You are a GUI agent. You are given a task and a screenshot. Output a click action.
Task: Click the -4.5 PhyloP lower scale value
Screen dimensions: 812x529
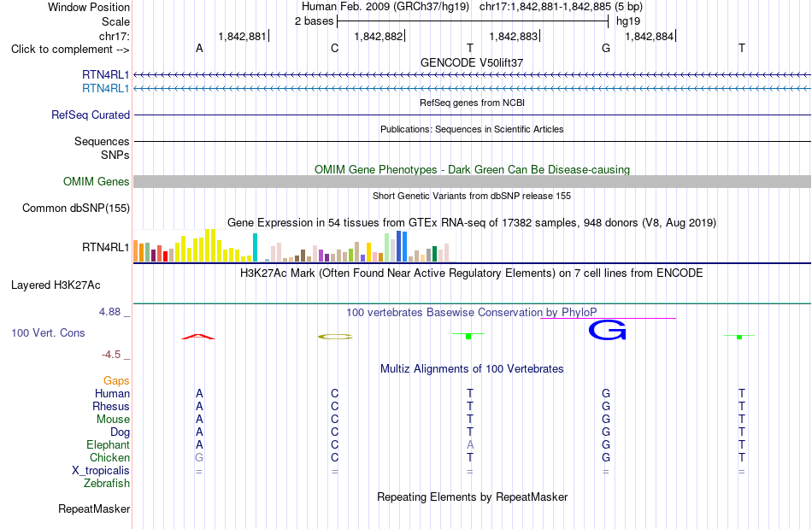(x=111, y=355)
